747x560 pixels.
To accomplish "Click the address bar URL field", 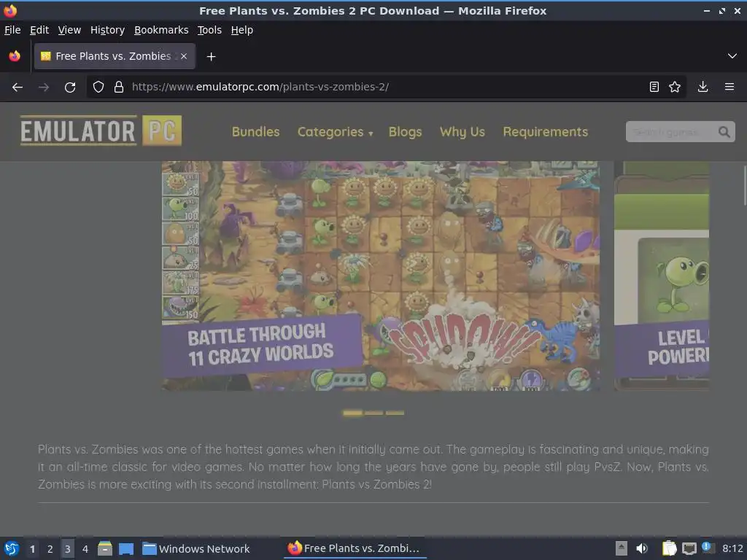I will [386, 87].
